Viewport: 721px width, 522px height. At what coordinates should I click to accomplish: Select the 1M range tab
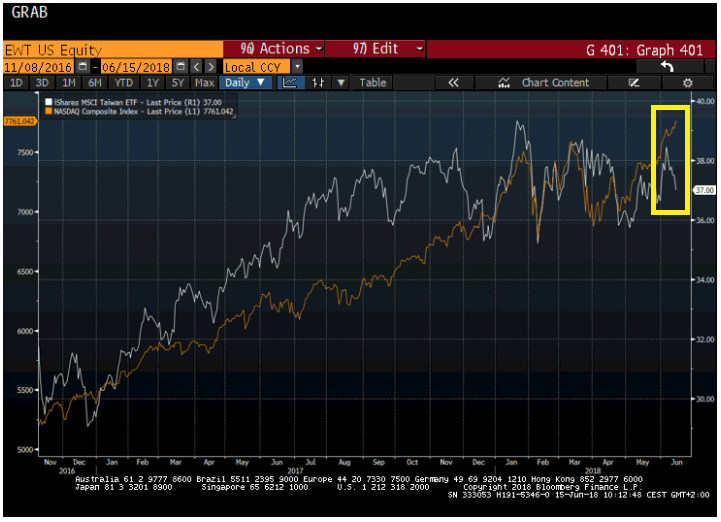pyautogui.click(x=69, y=83)
